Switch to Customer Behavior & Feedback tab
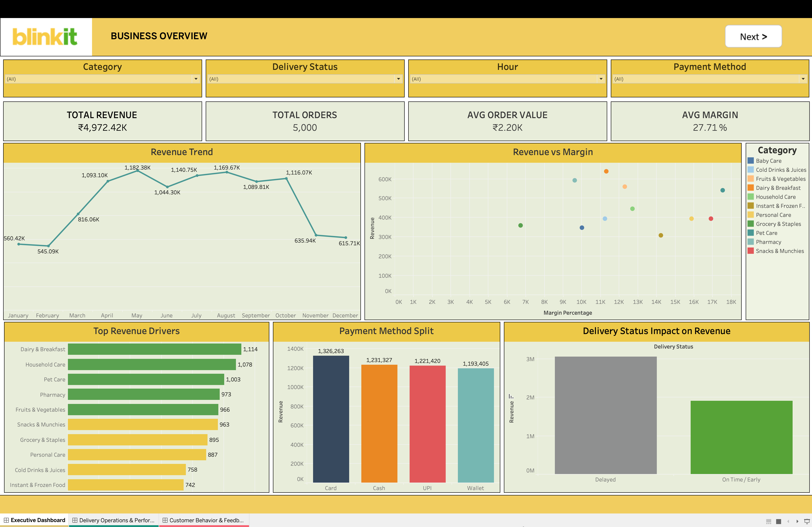The image size is (812, 527). click(x=204, y=520)
